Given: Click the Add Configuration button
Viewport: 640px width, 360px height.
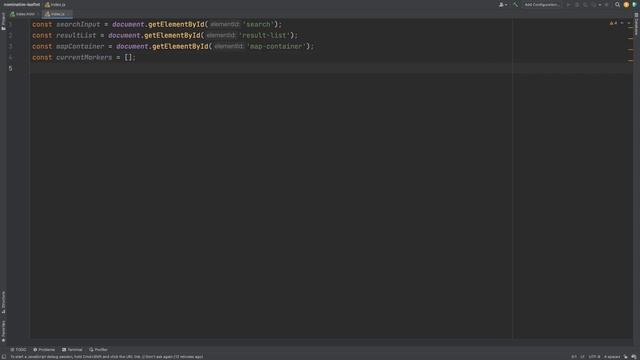Looking at the screenshot, I should [x=542, y=5].
